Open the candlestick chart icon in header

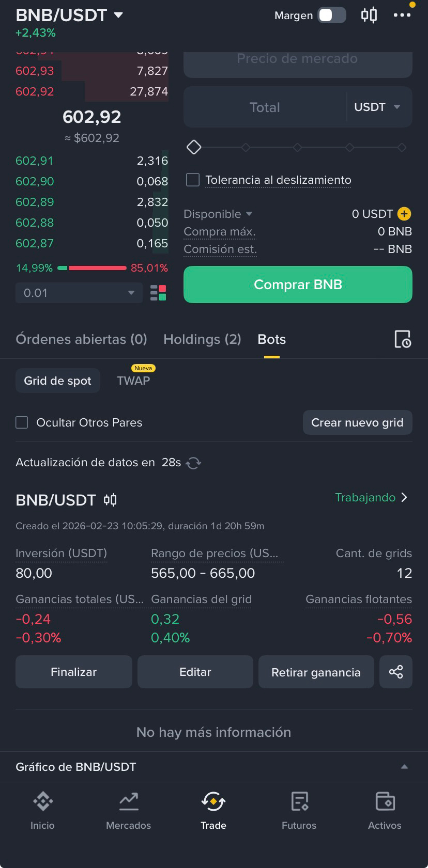click(x=369, y=15)
